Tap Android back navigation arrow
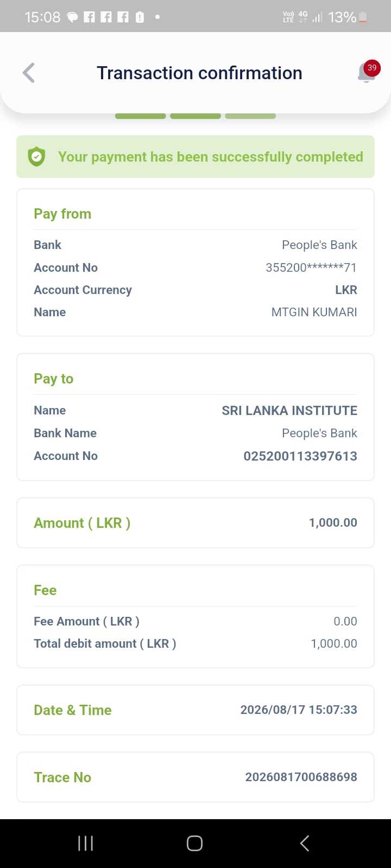The height and width of the screenshot is (868, 391). tap(305, 843)
